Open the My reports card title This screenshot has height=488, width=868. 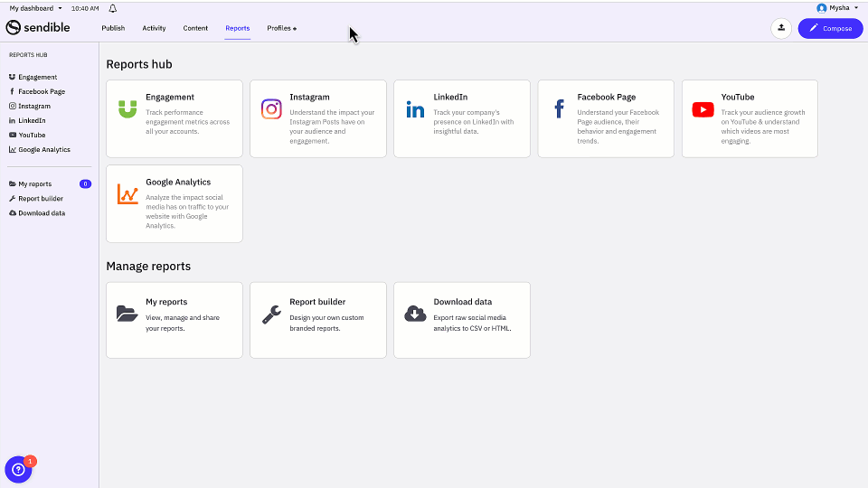click(166, 302)
